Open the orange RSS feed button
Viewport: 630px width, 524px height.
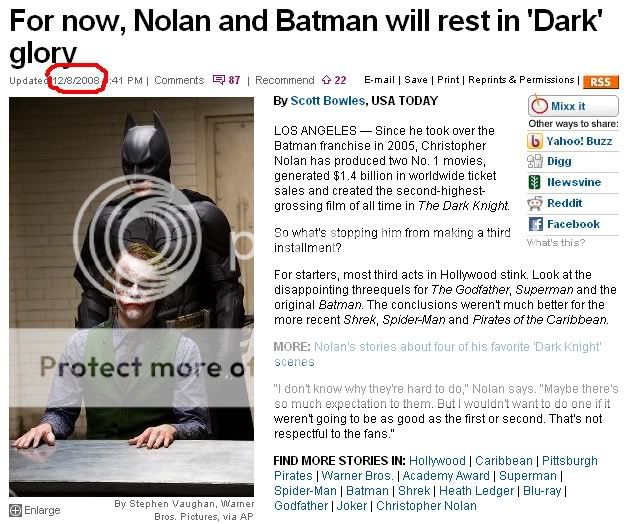[x=601, y=82]
